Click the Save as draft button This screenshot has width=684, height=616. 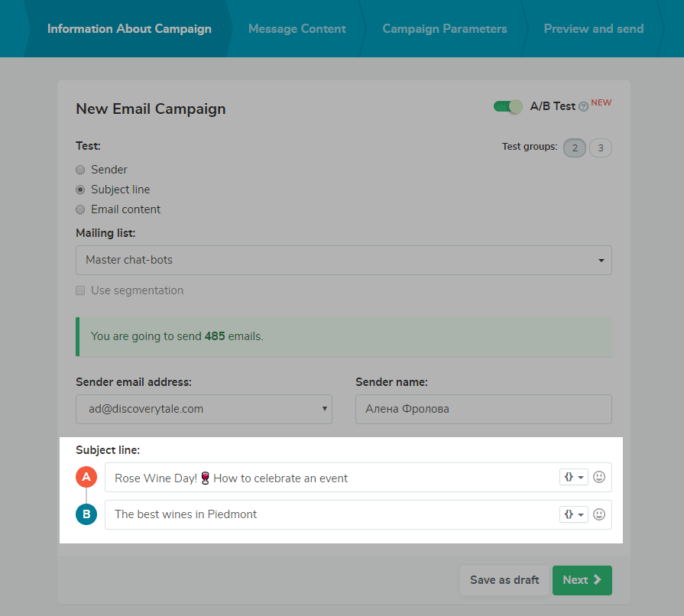tap(504, 580)
